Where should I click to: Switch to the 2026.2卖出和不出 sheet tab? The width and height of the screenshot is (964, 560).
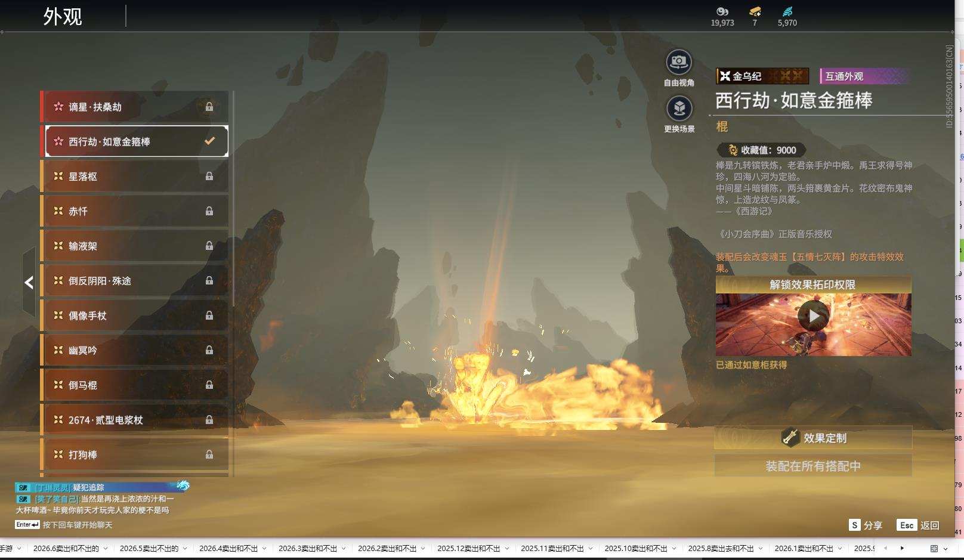point(387,548)
